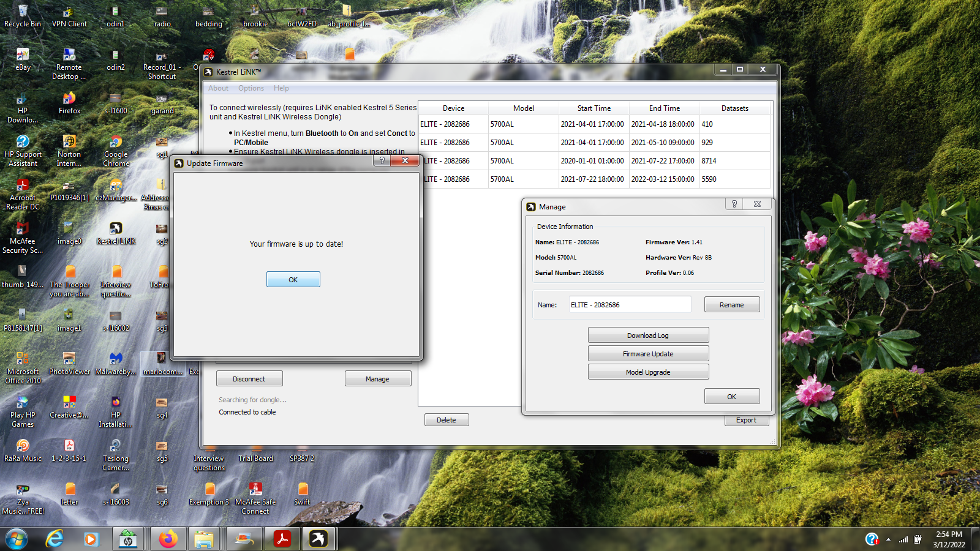Click the Rename button
Image resolution: width=980 pixels, height=551 pixels.
point(731,305)
